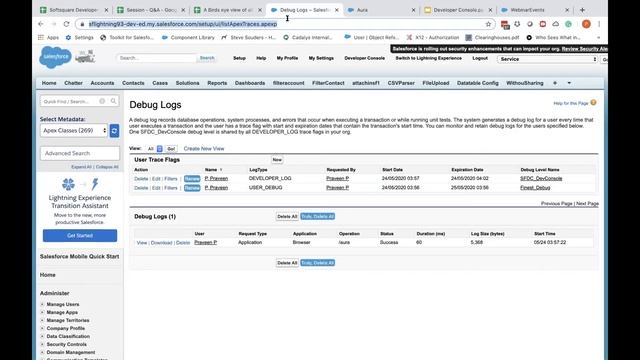Expand the Manage Users tree node

click(x=42, y=304)
